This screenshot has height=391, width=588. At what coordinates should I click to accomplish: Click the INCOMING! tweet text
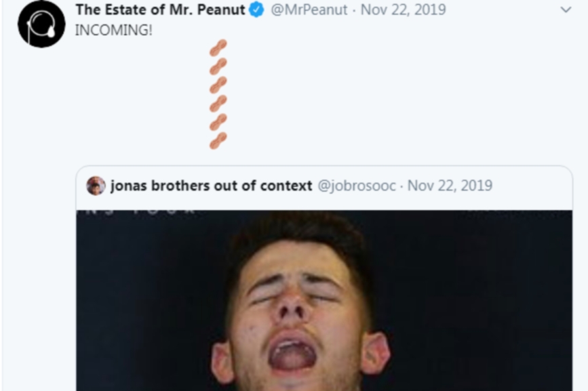pos(114,31)
